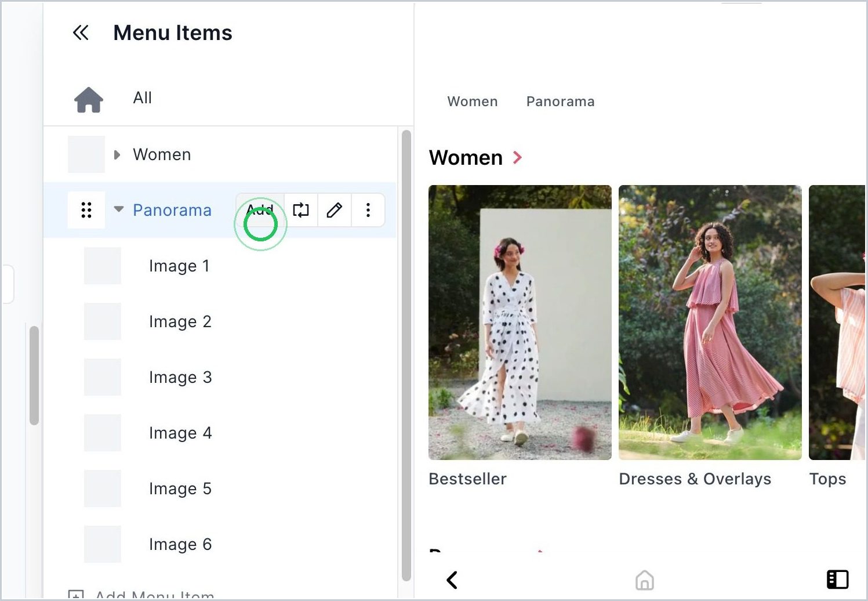Click the red arrow beside Women heading
This screenshot has height=601, width=868.
[518, 157]
